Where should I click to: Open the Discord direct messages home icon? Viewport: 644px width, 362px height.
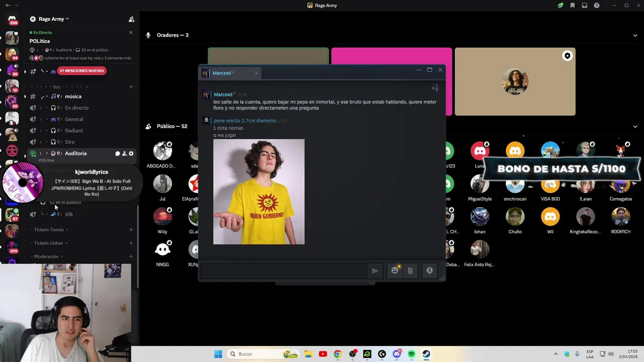pyautogui.click(x=12, y=19)
